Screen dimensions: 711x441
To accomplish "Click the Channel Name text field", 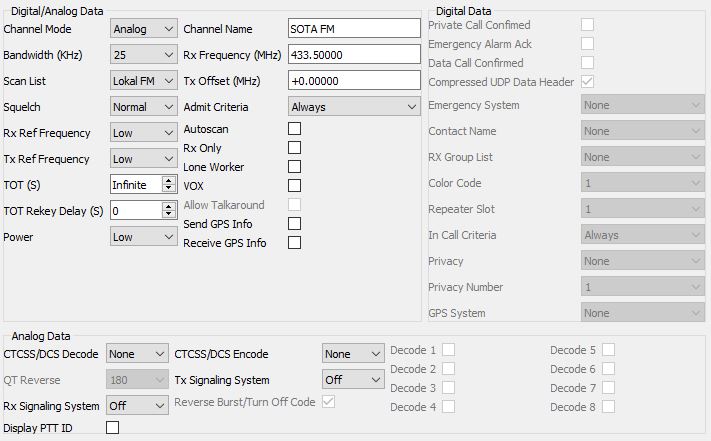I will pos(354,29).
